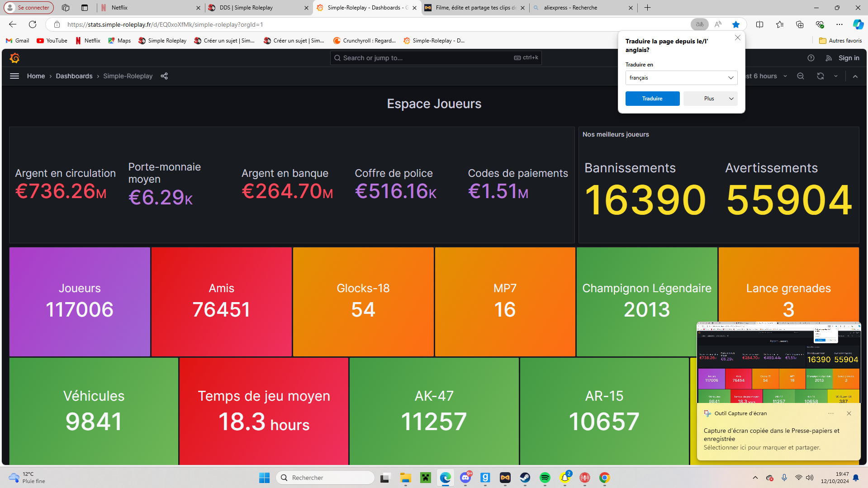Image resolution: width=868 pixels, height=488 pixels.
Task: Open the favorites list
Action: click(x=780, y=24)
